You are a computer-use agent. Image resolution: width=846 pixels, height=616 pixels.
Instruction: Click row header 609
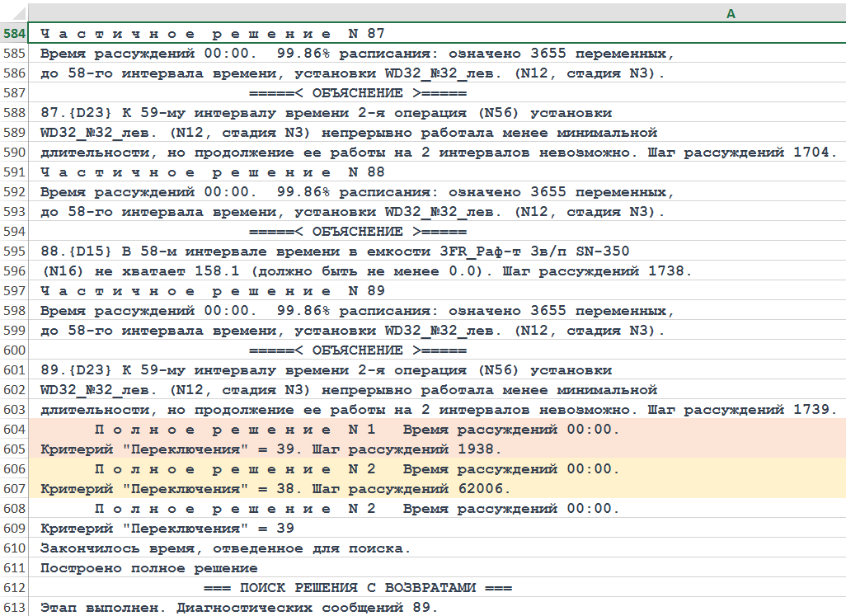coord(14,529)
